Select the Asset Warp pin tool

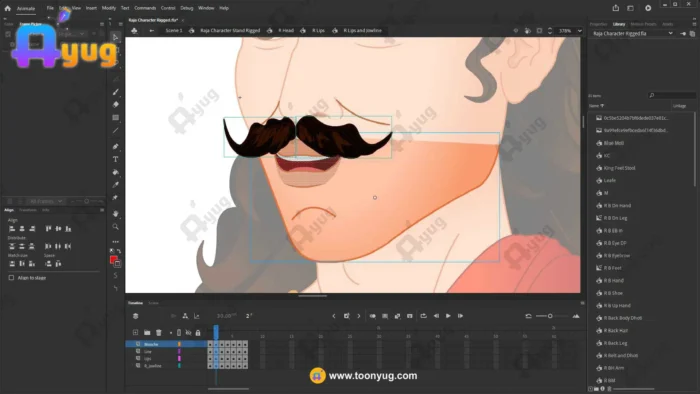pyautogui.click(x=116, y=198)
